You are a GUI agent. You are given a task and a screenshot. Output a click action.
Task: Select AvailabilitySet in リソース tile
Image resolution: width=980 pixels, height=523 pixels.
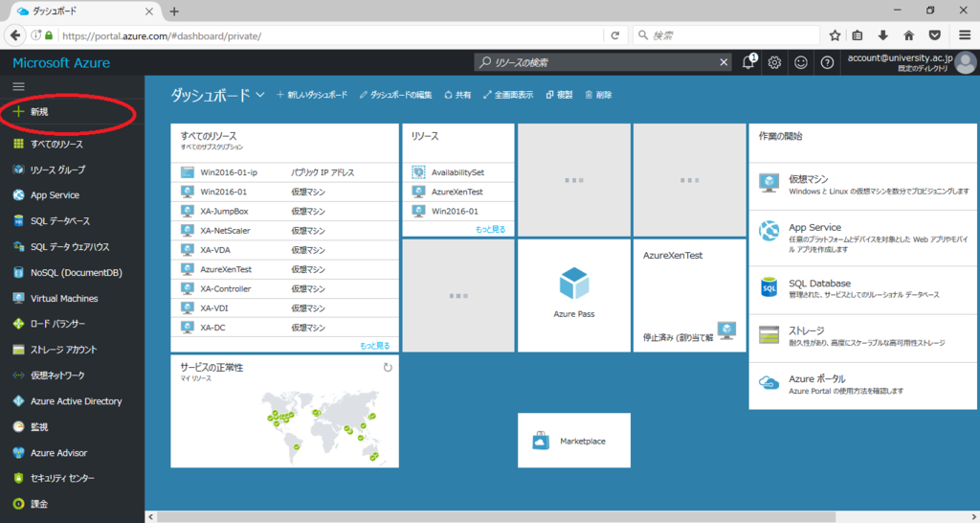pos(458,172)
